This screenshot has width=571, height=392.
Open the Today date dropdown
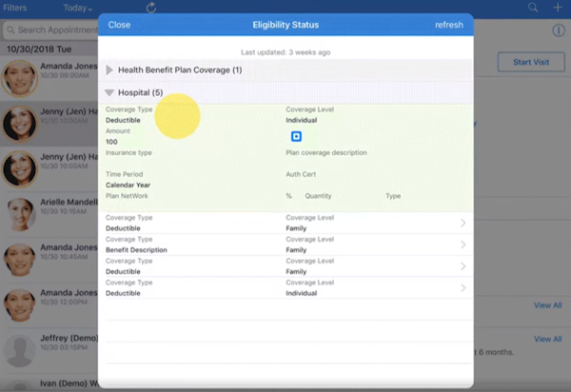click(79, 8)
